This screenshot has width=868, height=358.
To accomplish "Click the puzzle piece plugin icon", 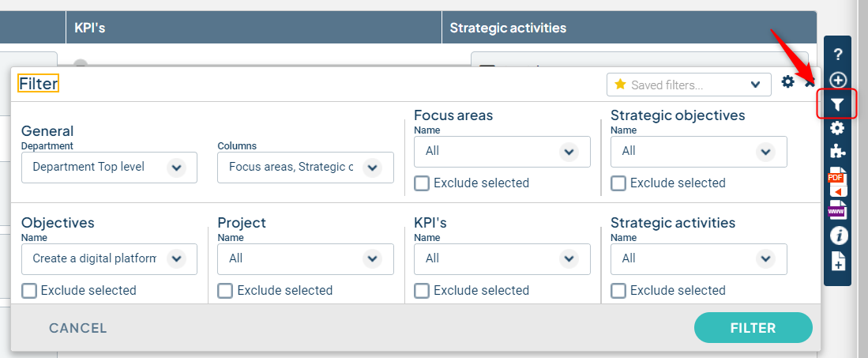I will pos(838,151).
